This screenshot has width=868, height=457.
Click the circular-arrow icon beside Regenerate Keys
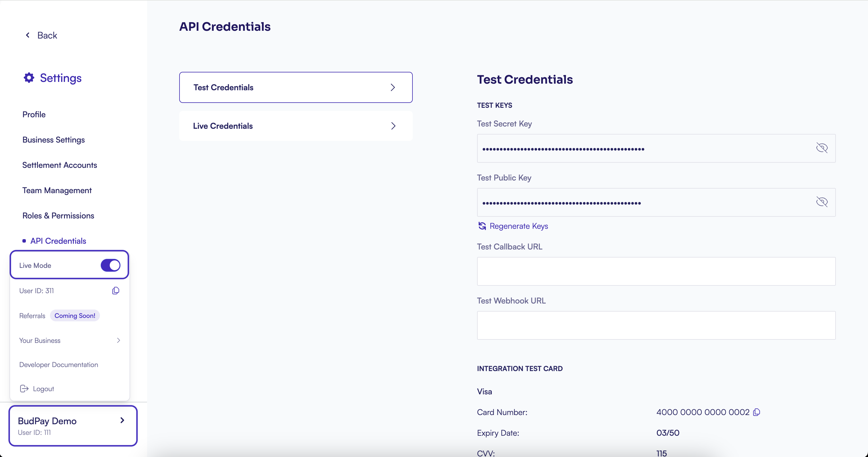(482, 226)
